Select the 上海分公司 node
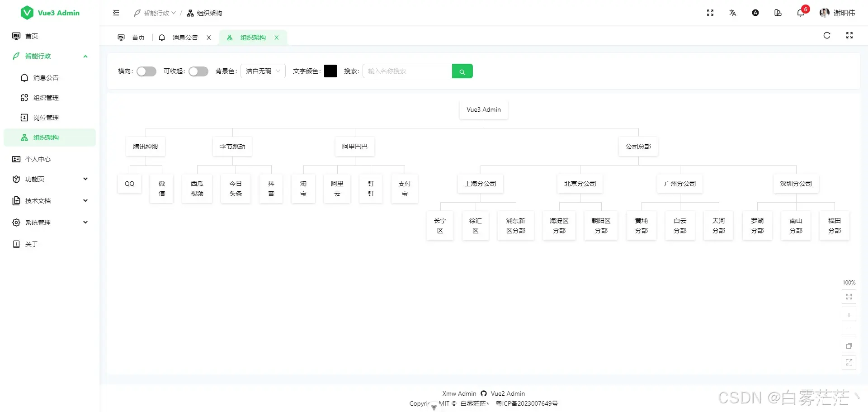 coord(481,184)
